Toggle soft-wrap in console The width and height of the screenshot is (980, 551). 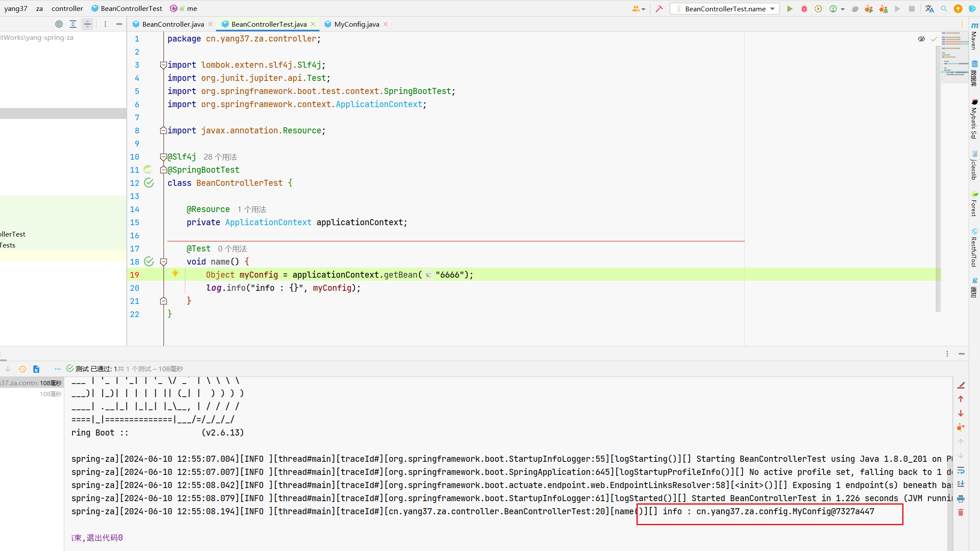[961, 471]
